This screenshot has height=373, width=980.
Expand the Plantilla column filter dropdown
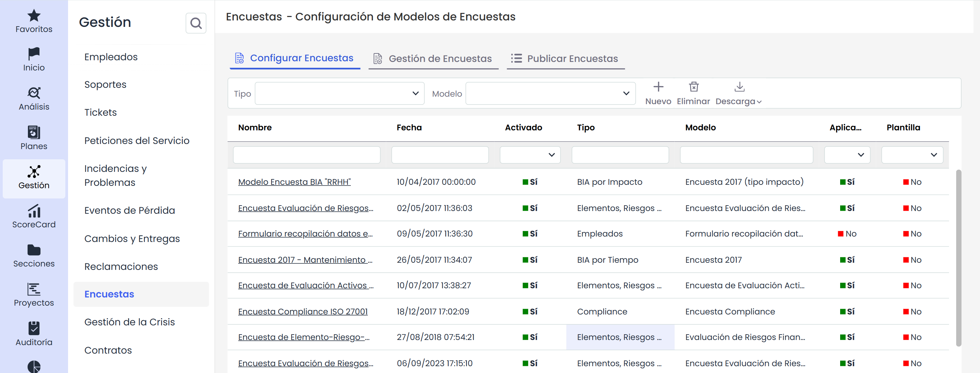point(912,155)
